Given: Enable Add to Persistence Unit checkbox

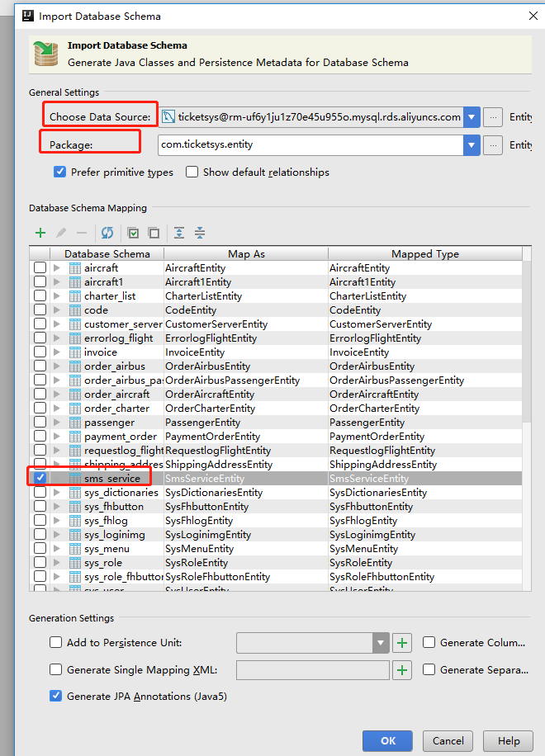Looking at the screenshot, I should pyautogui.click(x=56, y=642).
